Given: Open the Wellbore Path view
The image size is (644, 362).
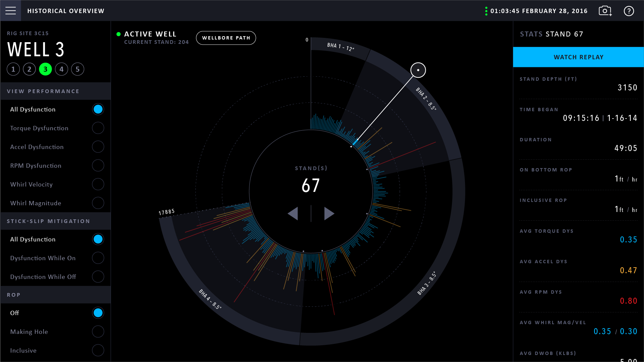Looking at the screenshot, I should [226, 38].
